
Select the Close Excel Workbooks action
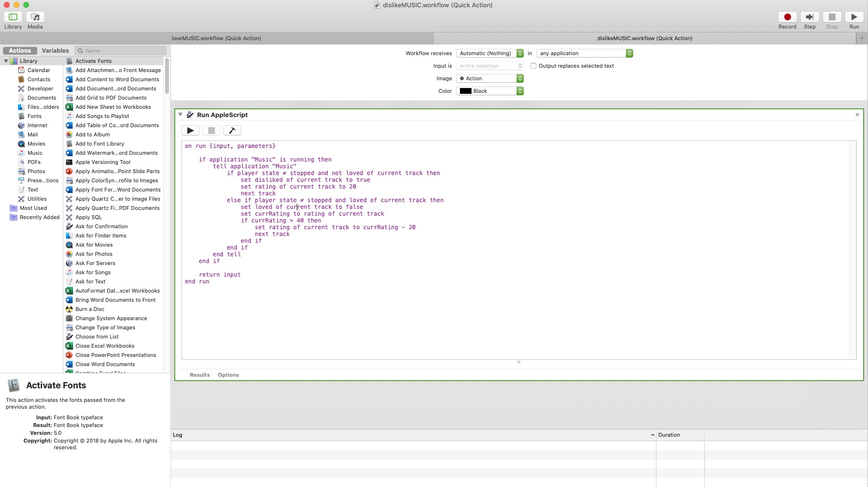click(x=105, y=346)
